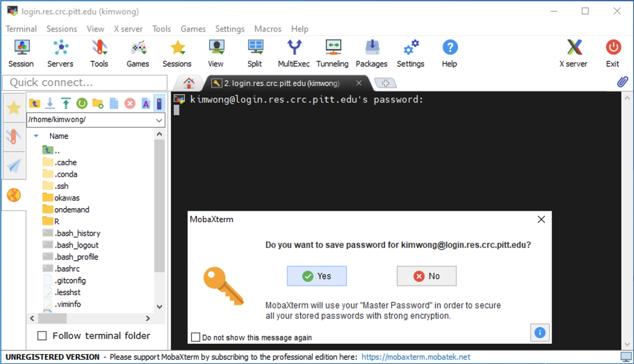Open the Servers toolbar icon
This screenshot has height=364, width=634.
[x=60, y=54]
